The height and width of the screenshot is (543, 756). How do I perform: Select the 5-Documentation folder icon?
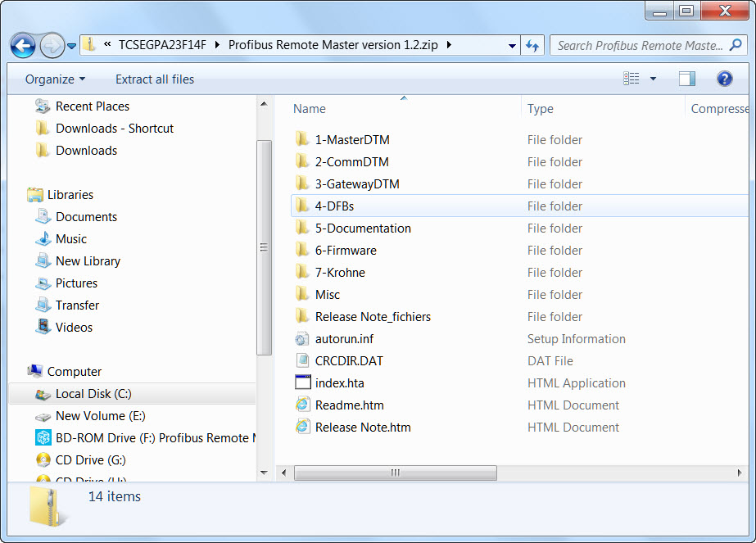click(301, 229)
